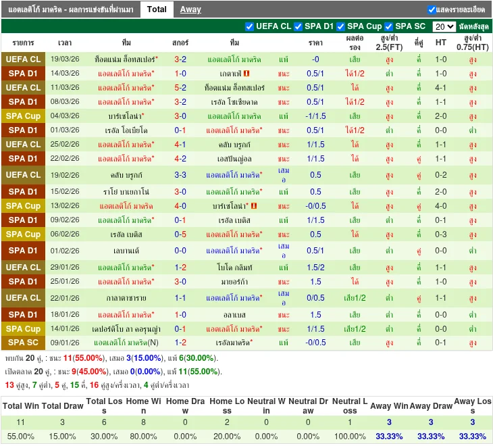Click the UEFA CL badge on 19/03/26 row

23,59
